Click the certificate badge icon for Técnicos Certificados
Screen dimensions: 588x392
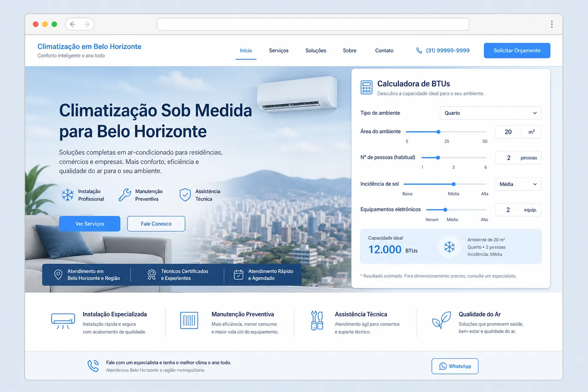[152, 275]
